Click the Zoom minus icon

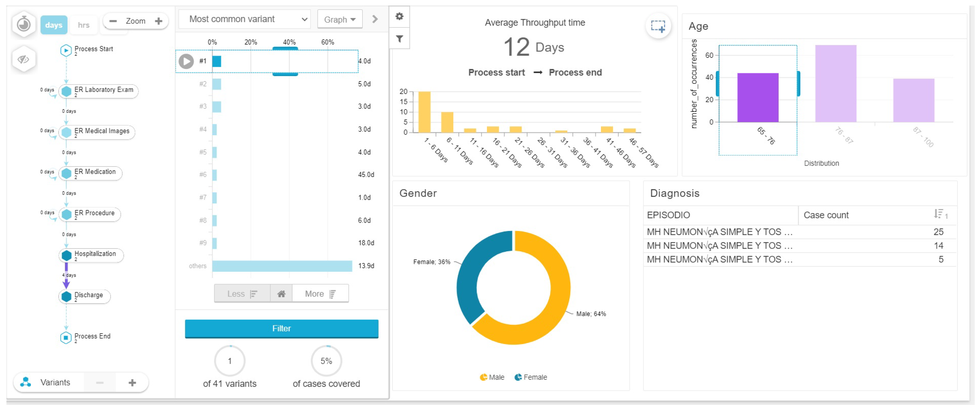(113, 21)
